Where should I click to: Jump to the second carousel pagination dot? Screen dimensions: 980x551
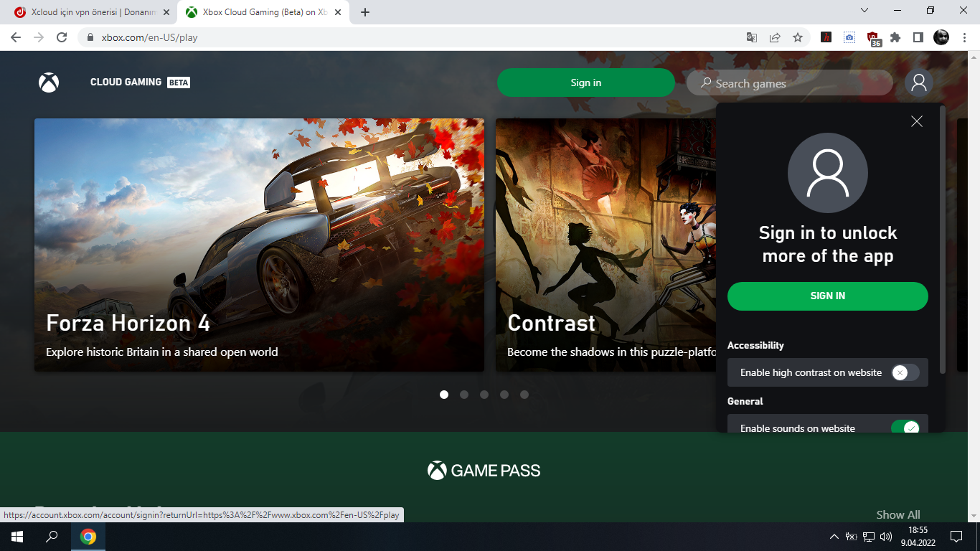tap(464, 395)
